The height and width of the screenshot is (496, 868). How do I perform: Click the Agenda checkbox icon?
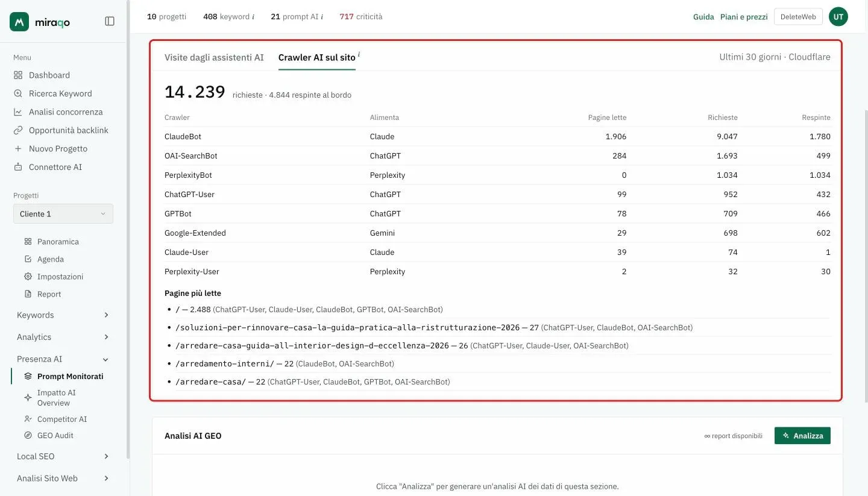(x=28, y=259)
